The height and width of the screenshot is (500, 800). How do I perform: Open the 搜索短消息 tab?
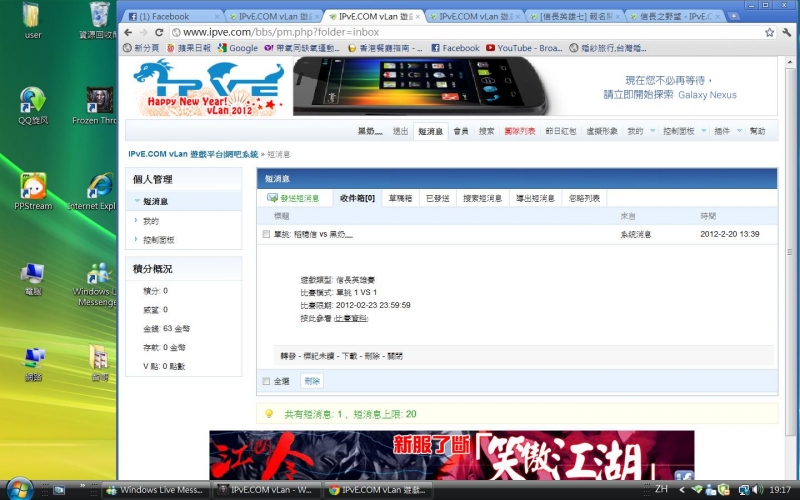(482, 198)
